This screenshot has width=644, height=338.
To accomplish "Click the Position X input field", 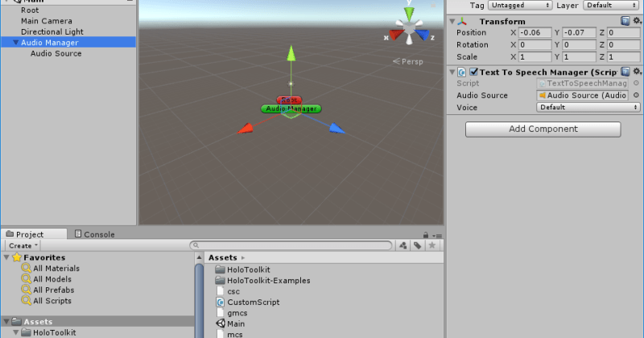I will [x=532, y=33].
